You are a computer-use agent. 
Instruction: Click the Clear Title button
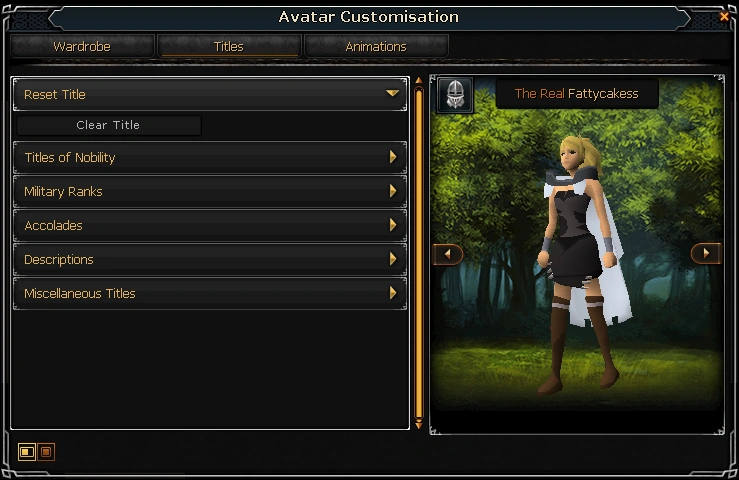[108, 125]
